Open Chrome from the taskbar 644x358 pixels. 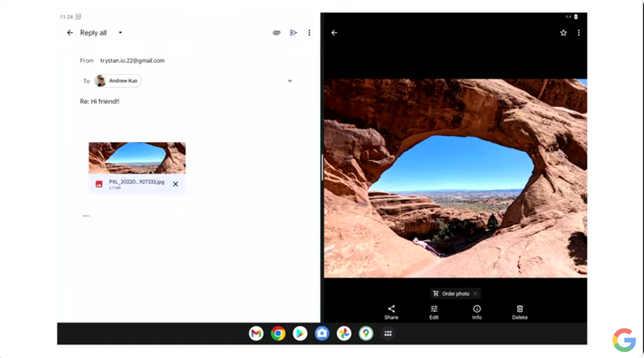(x=278, y=333)
